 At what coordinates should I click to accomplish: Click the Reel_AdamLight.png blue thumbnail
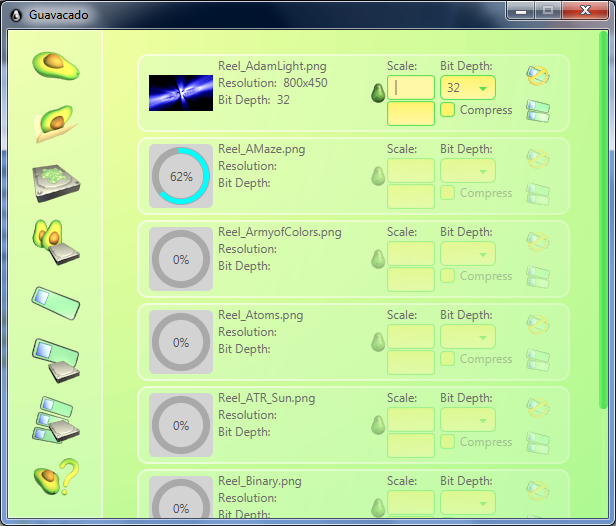point(181,93)
